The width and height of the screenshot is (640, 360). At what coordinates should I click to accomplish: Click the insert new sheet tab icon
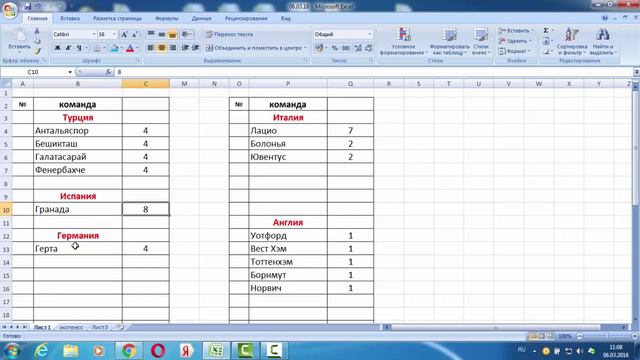120,327
